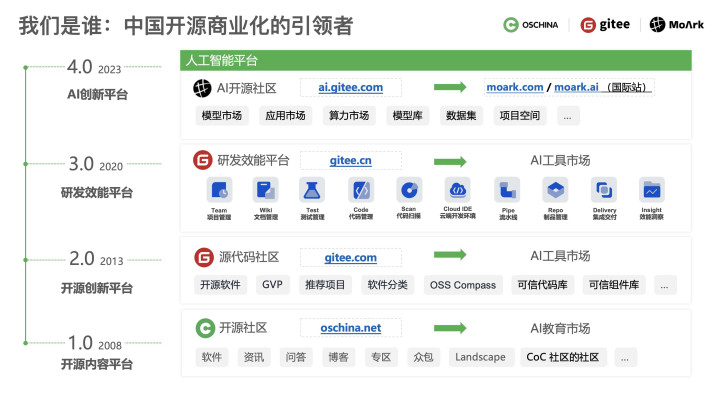
Task: Click the ellipsis tag after CoC 社区的社区
Action: [x=625, y=357]
